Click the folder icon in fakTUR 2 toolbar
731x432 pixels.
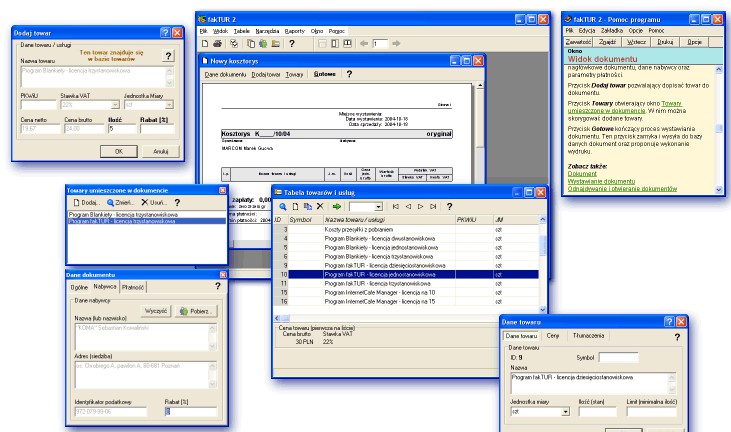tap(276, 44)
